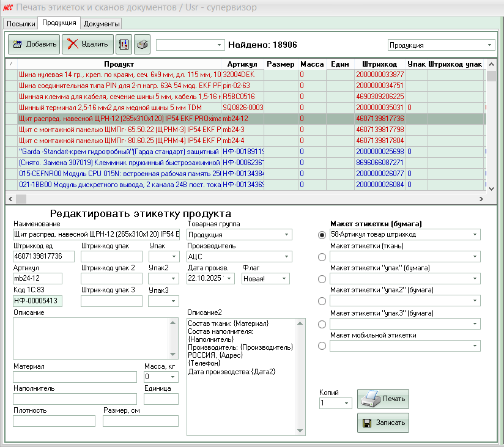Click the small printer icon in toolbar

[x=142, y=44]
